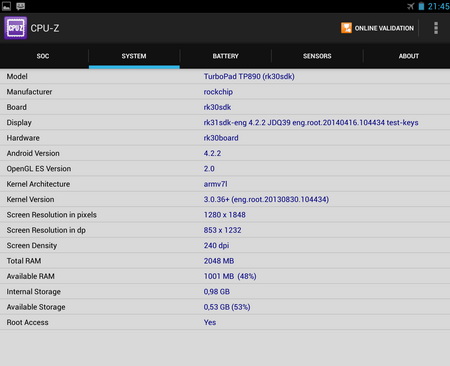Tap the airplane mode status icon
The height and width of the screenshot is (366, 450).
pos(411,6)
